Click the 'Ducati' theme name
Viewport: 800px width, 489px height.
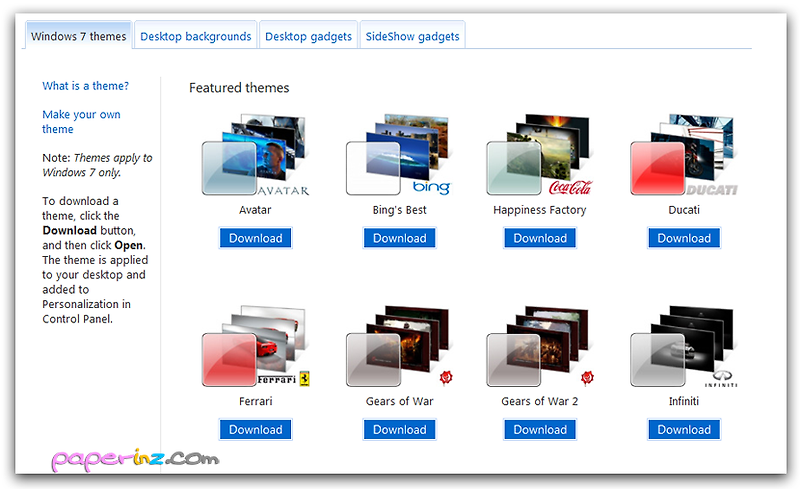(684, 210)
